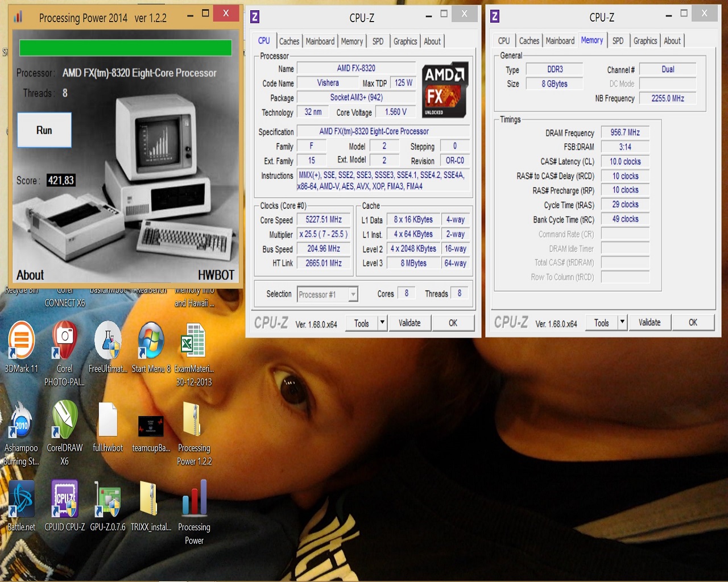Open Memory tab in the CPU-Z window showing the CPU tab
This screenshot has height=582, width=728.
[x=352, y=41]
